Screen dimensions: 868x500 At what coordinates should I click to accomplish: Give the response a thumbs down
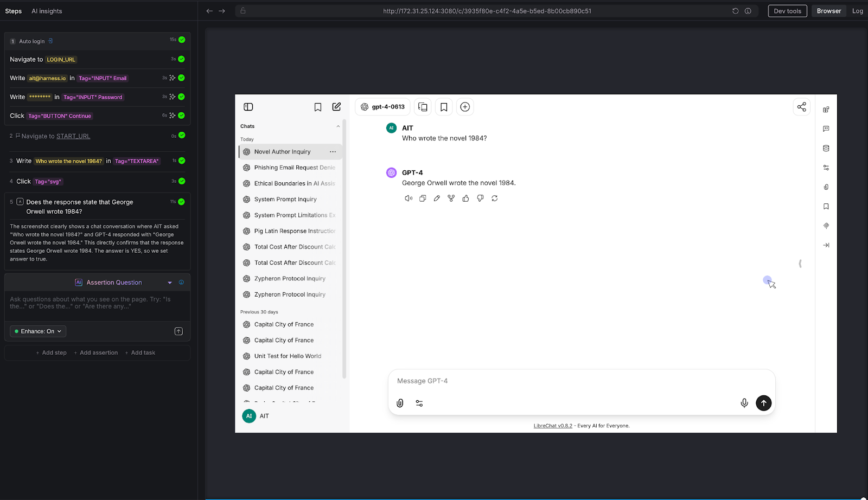click(480, 198)
